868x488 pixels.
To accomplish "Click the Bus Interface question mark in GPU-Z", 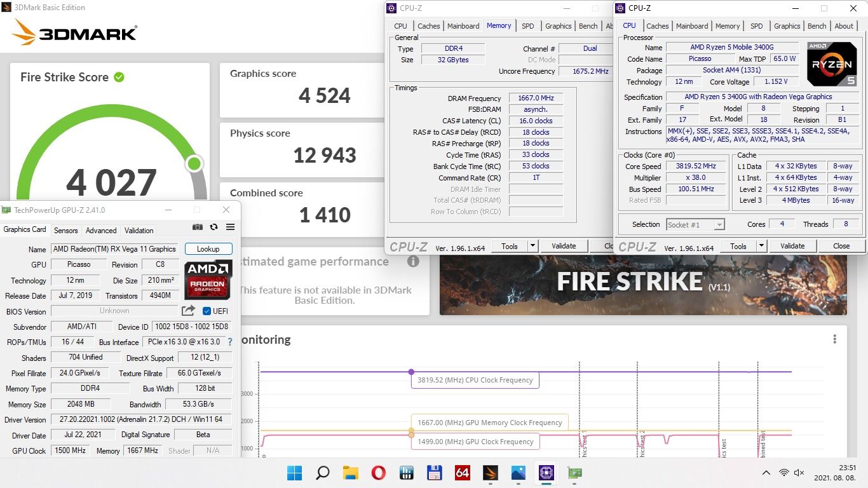I will click(x=230, y=342).
